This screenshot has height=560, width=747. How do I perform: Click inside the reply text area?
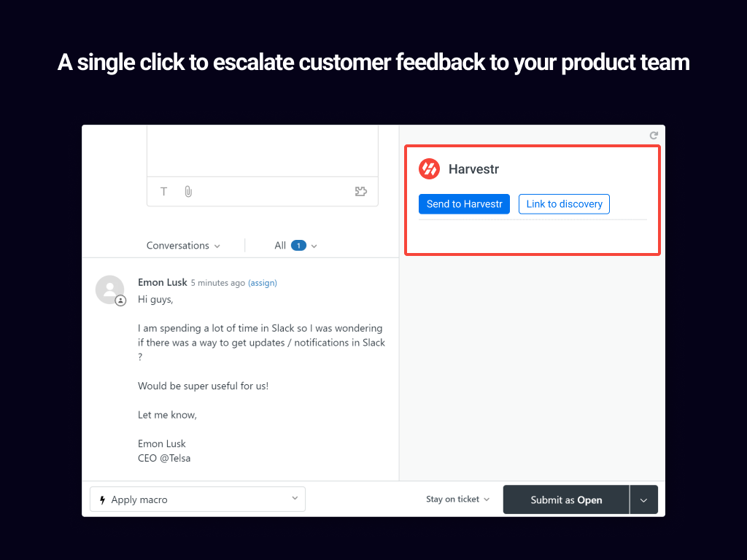pyautogui.click(x=263, y=149)
